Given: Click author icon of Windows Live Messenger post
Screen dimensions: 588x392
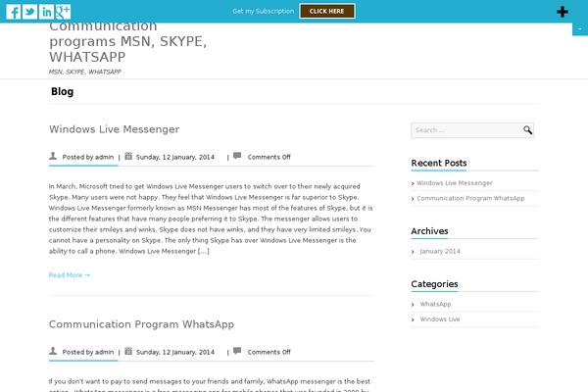Looking at the screenshot, I should tap(53, 156).
